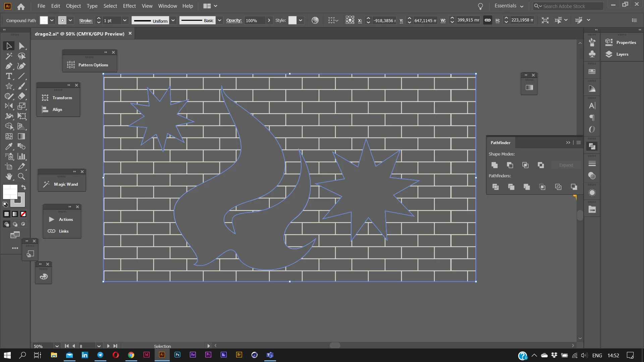Open the Layers panel
The image size is (644, 362).
(622, 54)
